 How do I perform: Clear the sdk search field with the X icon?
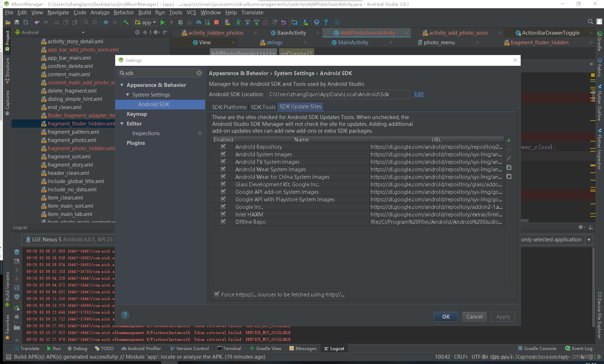point(199,73)
